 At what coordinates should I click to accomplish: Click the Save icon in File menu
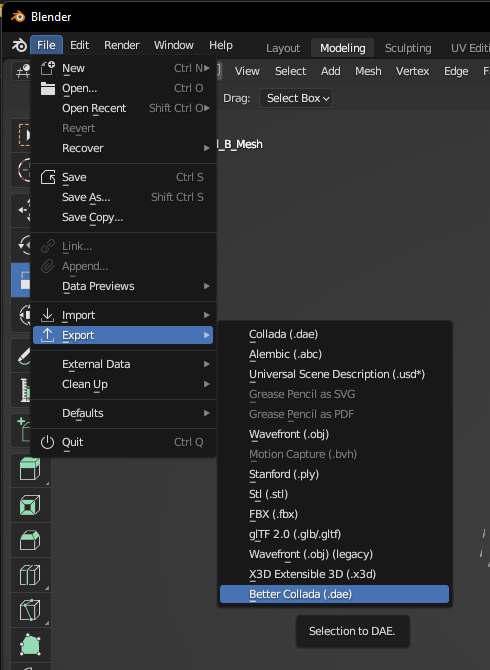[x=47, y=177]
